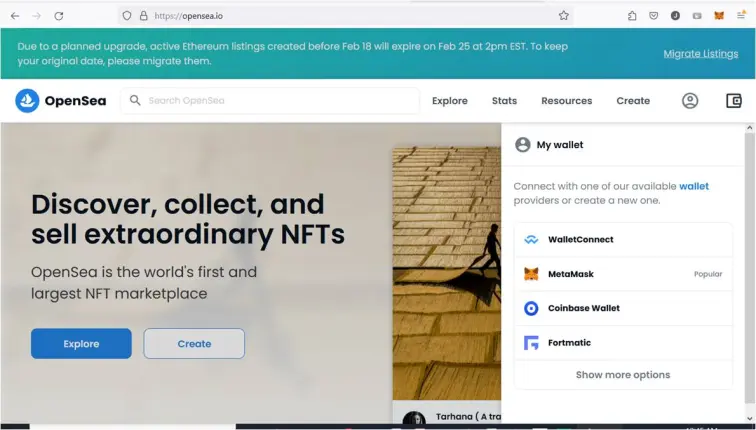Open the Explore nav menu

point(450,101)
